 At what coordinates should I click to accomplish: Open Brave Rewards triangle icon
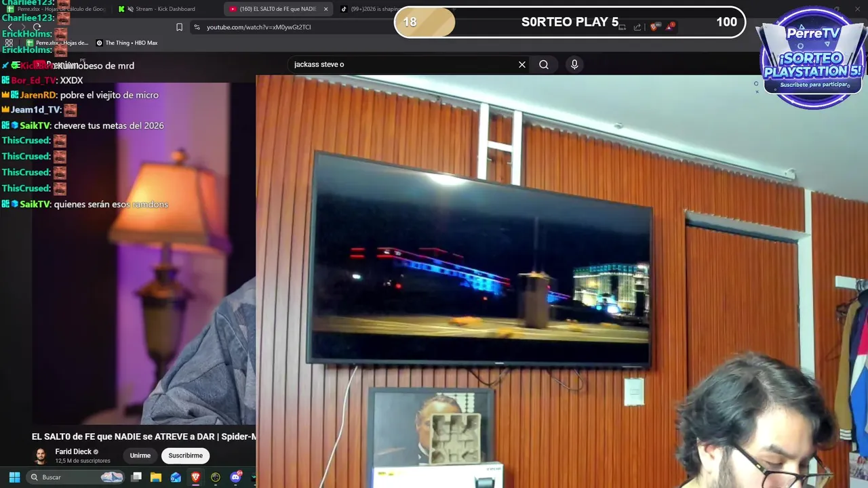coord(670,26)
